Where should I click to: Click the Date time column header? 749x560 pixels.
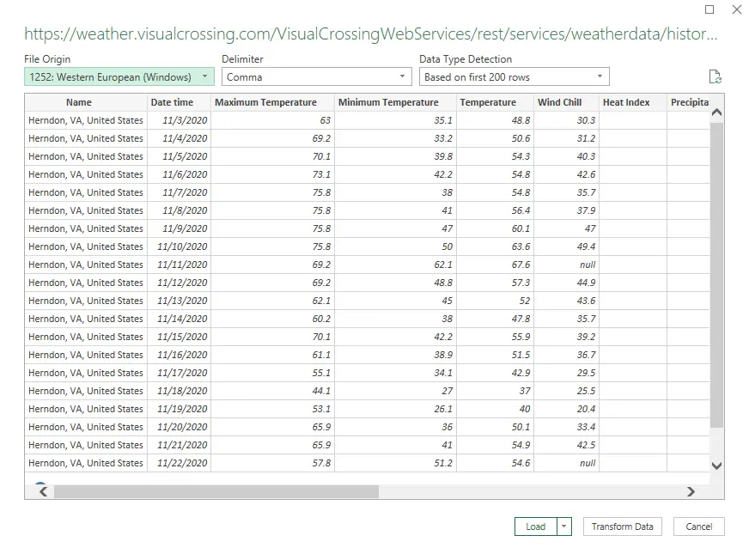(x=172, y=102)
